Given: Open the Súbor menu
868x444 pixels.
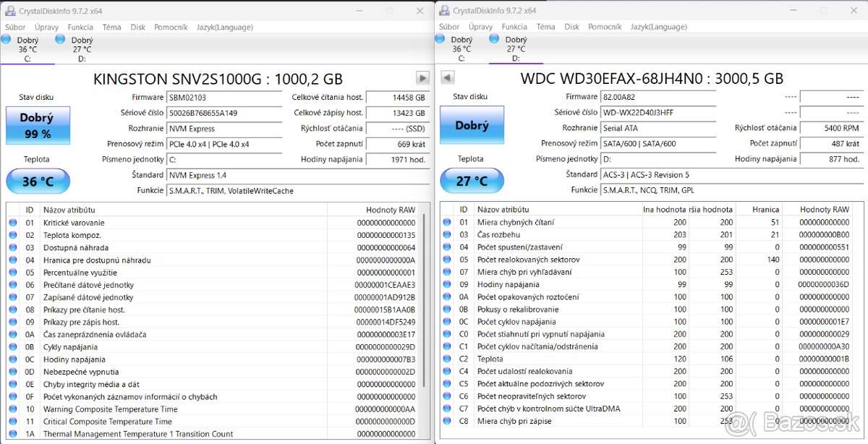Looking at the screenshot, I should tap(14, 27).
